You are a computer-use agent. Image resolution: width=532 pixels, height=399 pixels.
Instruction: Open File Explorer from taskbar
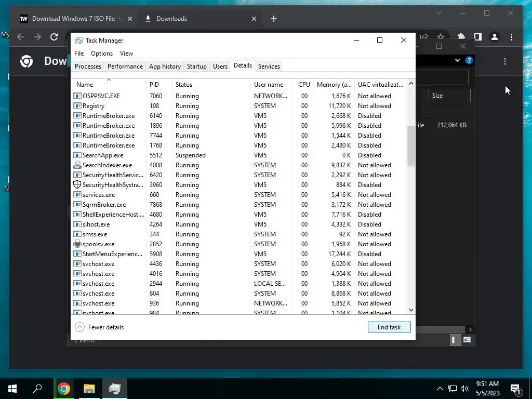89,389
